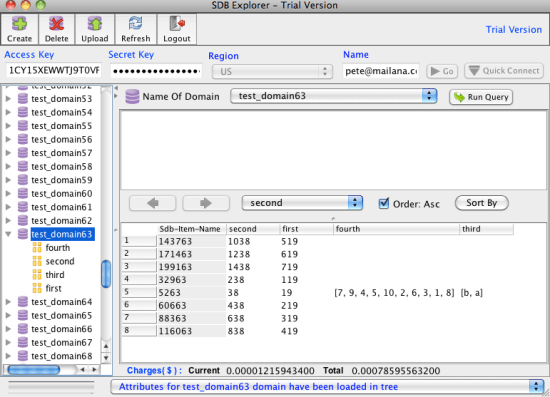Click the test_domain61 database icon
550x397 pixels.
pos(23,207)
